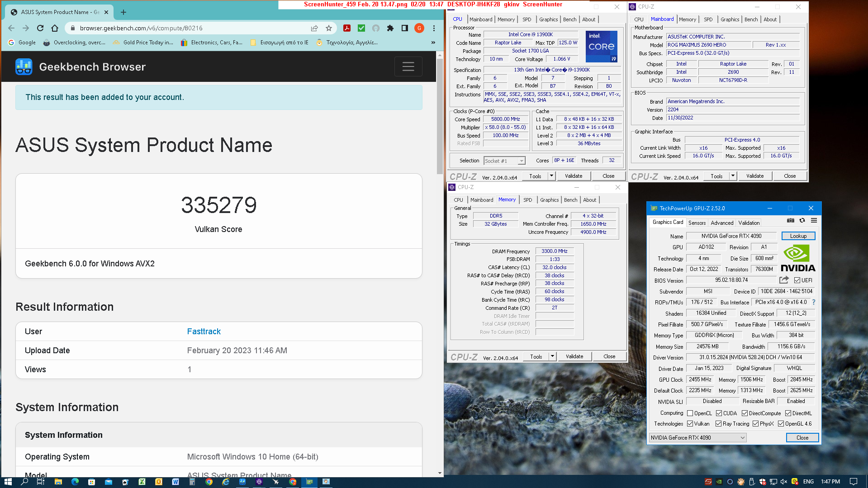Click the share icon in Chrome's address bar
This screenshot has width=868, height=488.
[314, 28]
